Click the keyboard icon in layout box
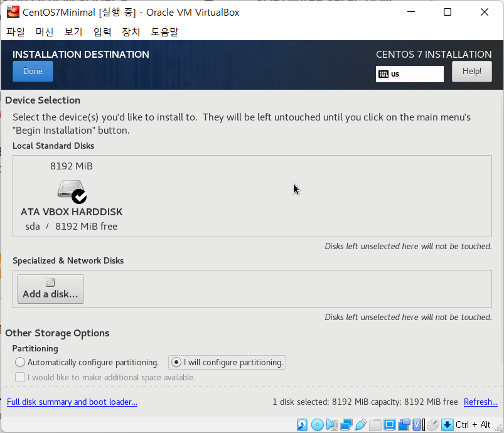Screen dimensions: 504x433 pyautogui.click(x=383, y=74)
